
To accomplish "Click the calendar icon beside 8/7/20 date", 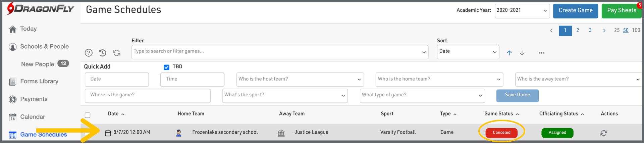I will 108,133.
